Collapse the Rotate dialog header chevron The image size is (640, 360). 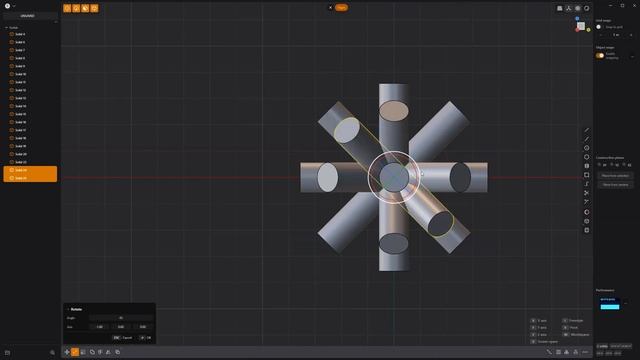click(x=68, y=309)
